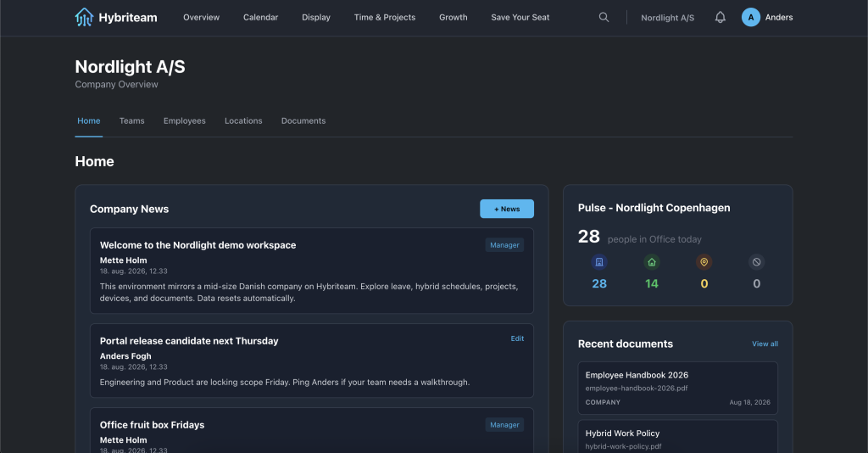Image resolution: width=868 pixels, height=453 pixels.
Task: Open the Anders user name menu
Action: tap(779, 17)
